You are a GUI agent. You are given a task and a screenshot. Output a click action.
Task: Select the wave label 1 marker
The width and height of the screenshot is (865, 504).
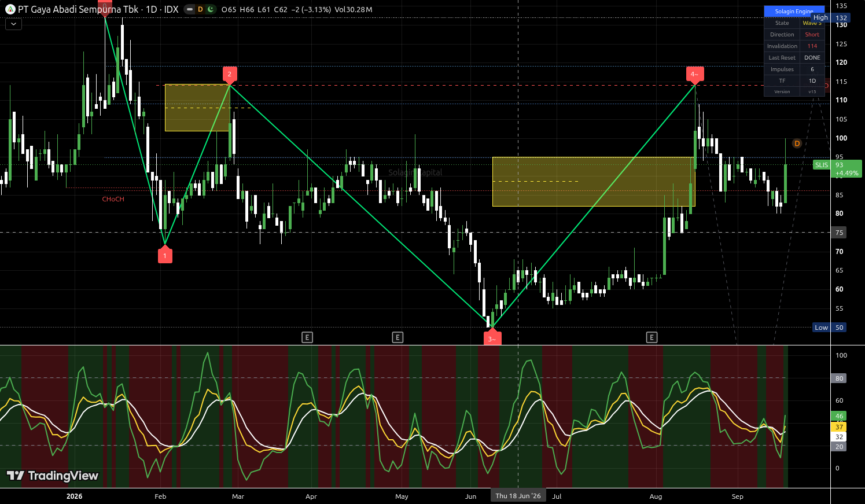click(x=165, y=255)
